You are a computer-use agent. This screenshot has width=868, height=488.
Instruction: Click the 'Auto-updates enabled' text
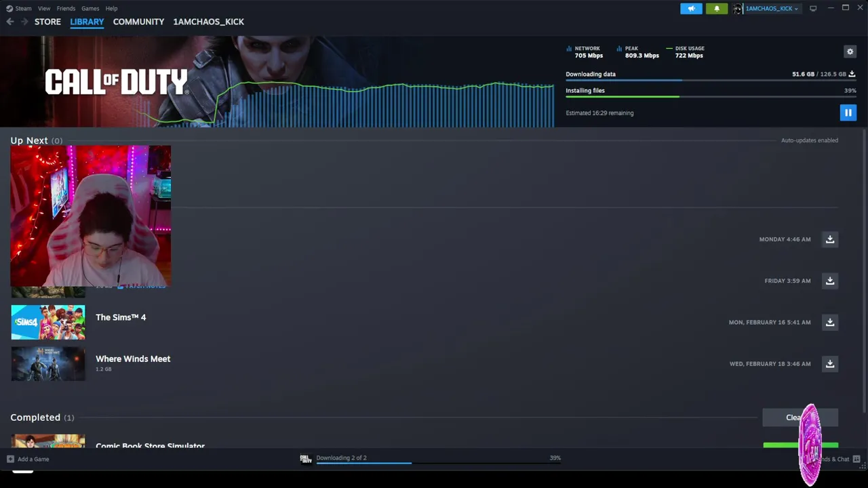click(x=810, y=140)
